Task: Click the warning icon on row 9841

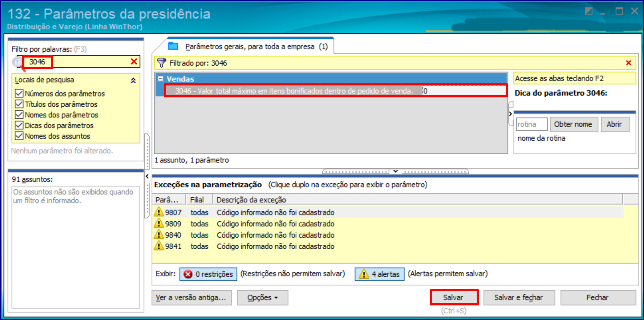Action: [158, 246]
